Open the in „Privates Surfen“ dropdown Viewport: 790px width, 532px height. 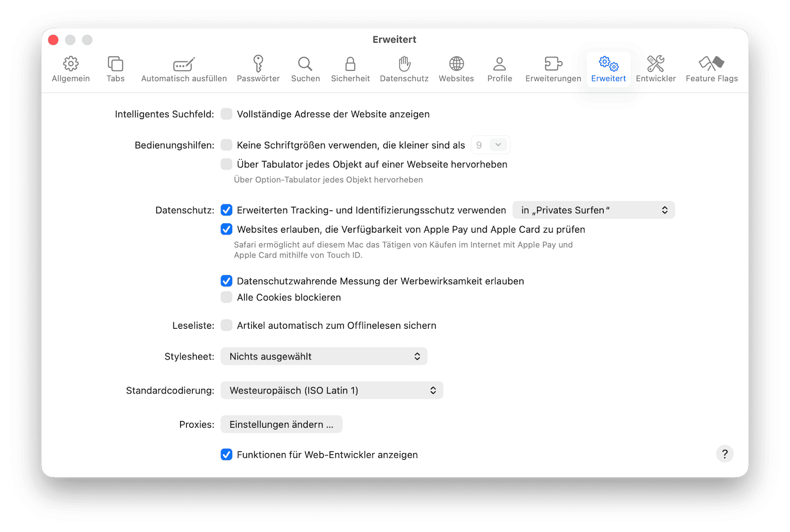593,210
